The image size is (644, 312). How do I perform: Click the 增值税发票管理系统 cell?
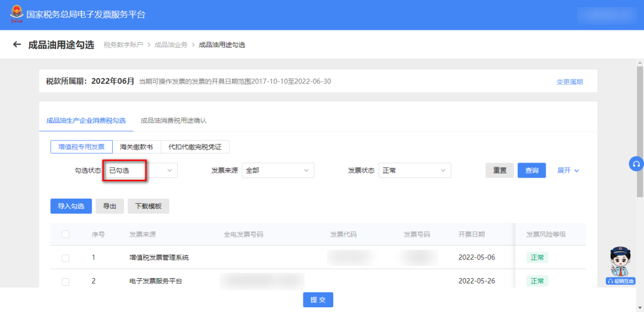click(159, 258)
